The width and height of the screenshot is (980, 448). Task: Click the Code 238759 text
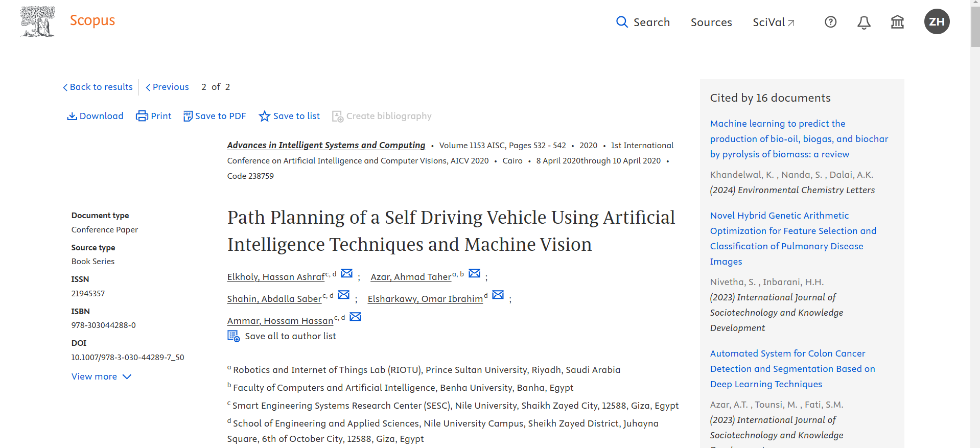click(250, 176)
